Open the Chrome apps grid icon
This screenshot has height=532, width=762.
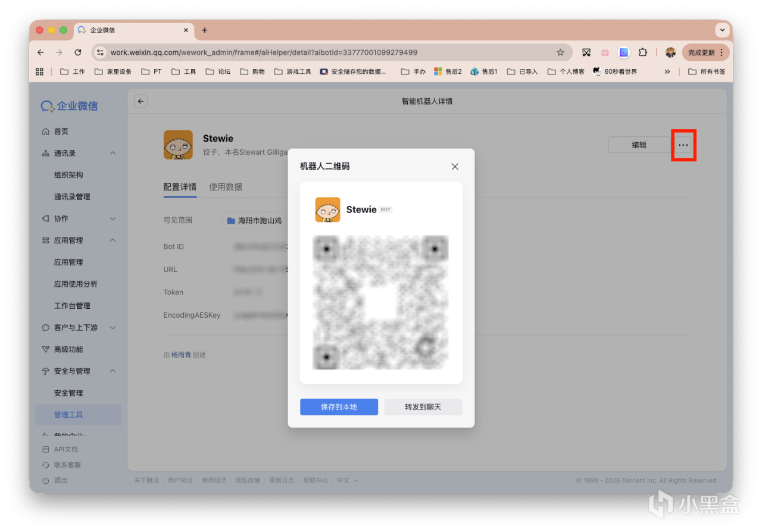pos(40,71)
